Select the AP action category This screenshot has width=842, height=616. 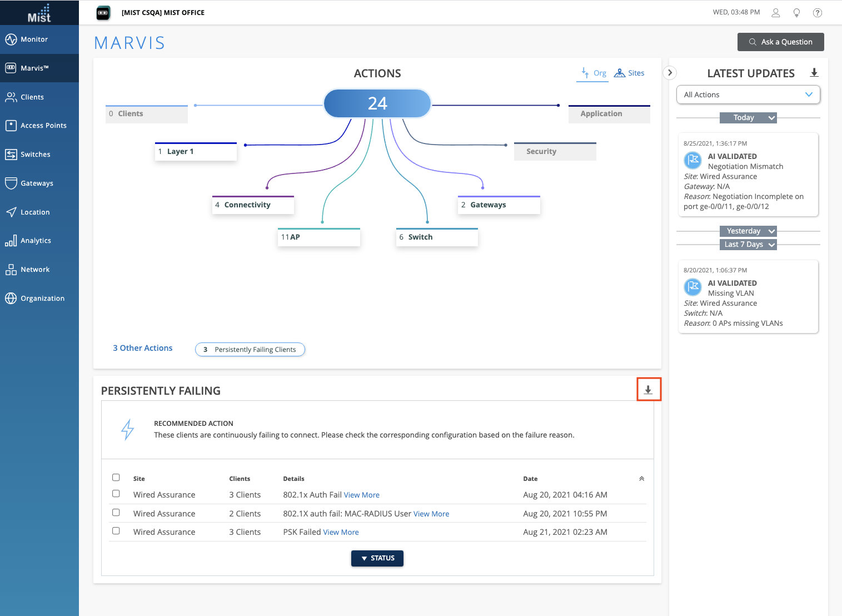click(319, 237)
